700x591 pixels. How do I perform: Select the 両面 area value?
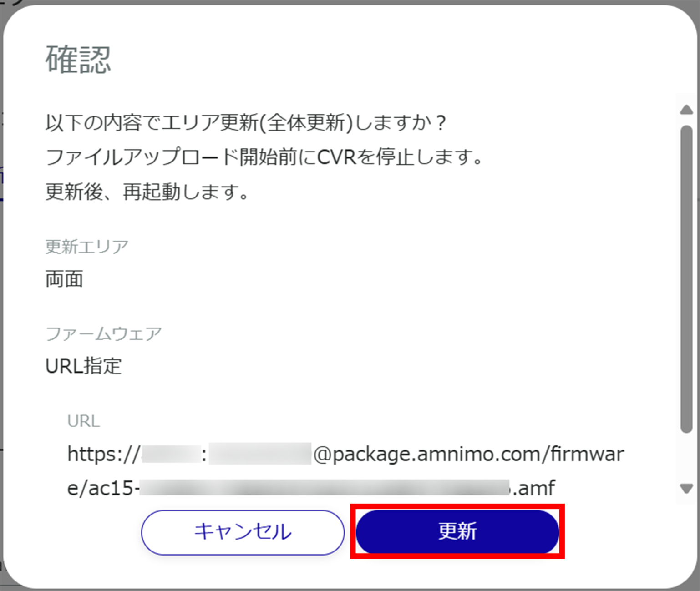coord(64,279)
